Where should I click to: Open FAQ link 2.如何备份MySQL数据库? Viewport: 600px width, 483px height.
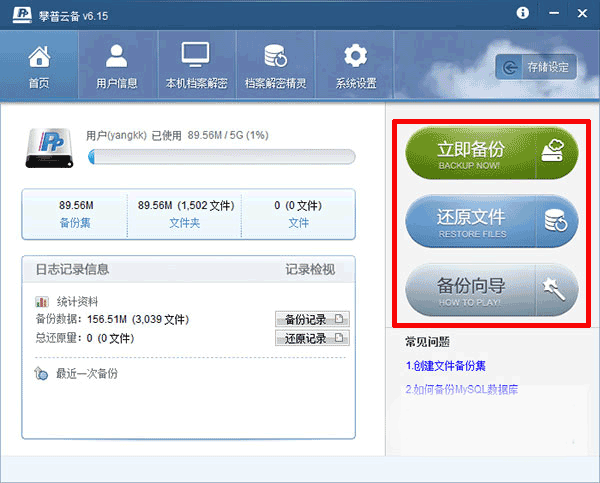[461, 390]
